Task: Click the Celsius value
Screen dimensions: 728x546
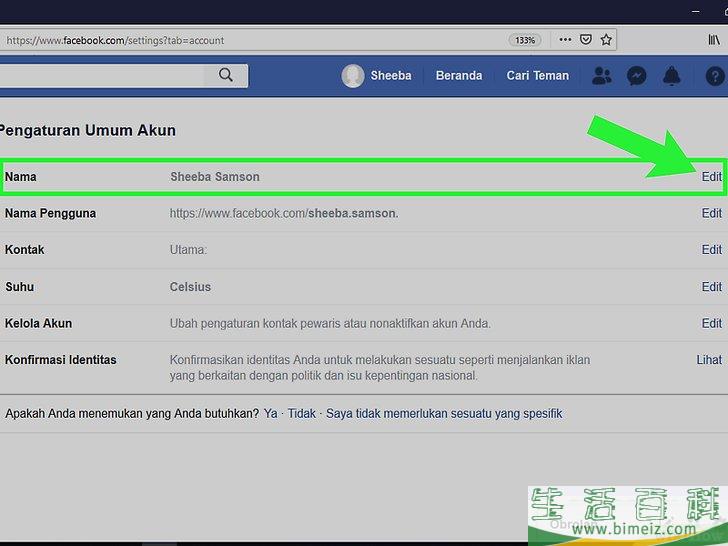Action: point(190,287)
